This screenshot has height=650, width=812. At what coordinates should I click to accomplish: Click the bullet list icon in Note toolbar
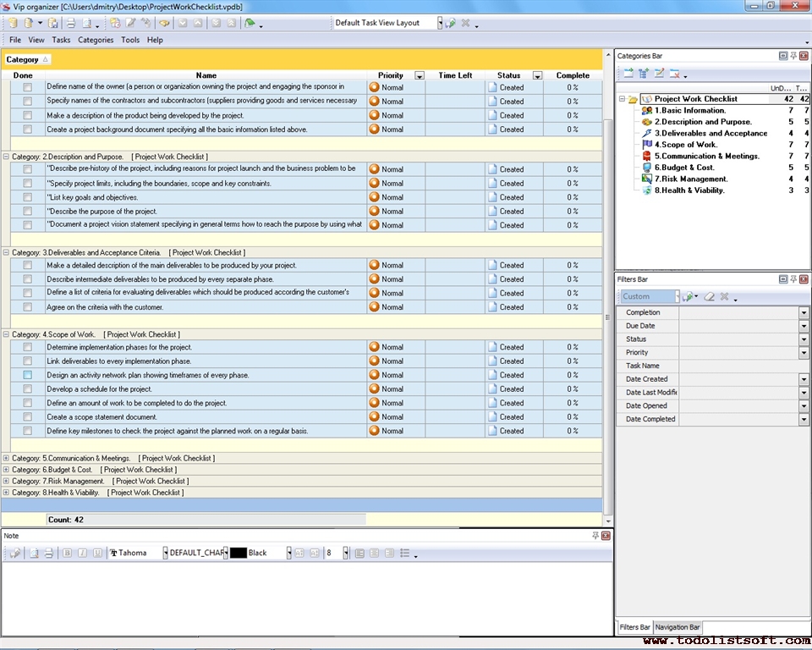pyautogui.click(x=405, y=553)
